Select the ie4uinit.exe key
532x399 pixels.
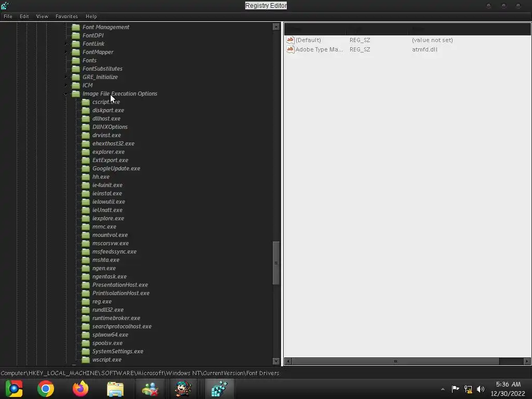[107, 185]
